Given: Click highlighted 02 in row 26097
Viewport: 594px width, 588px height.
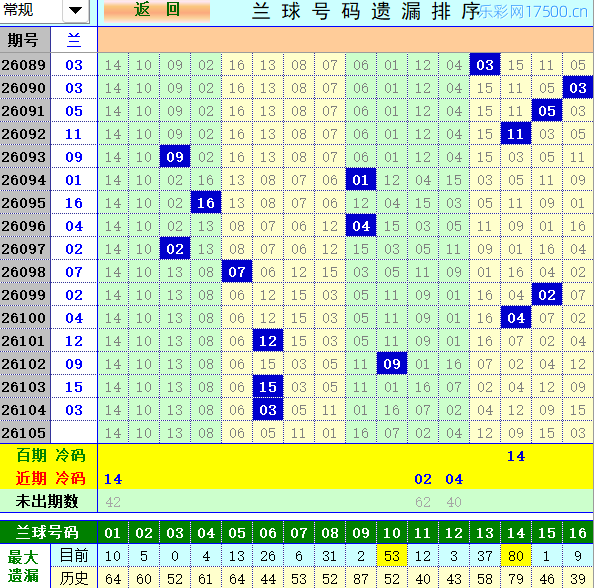Looking at the screenshot, I should tap(175, 249).
